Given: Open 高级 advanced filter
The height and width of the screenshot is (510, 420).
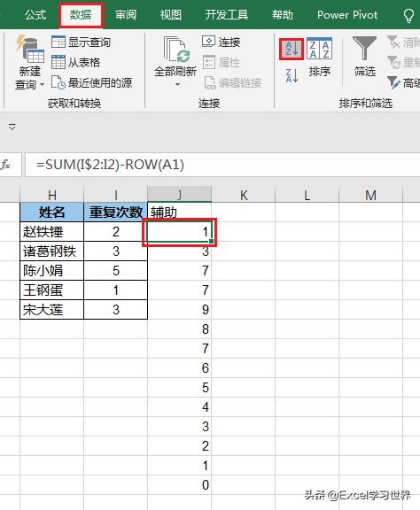Looking at the screenshot, I should pyautogui.click(x=403, y=82).
